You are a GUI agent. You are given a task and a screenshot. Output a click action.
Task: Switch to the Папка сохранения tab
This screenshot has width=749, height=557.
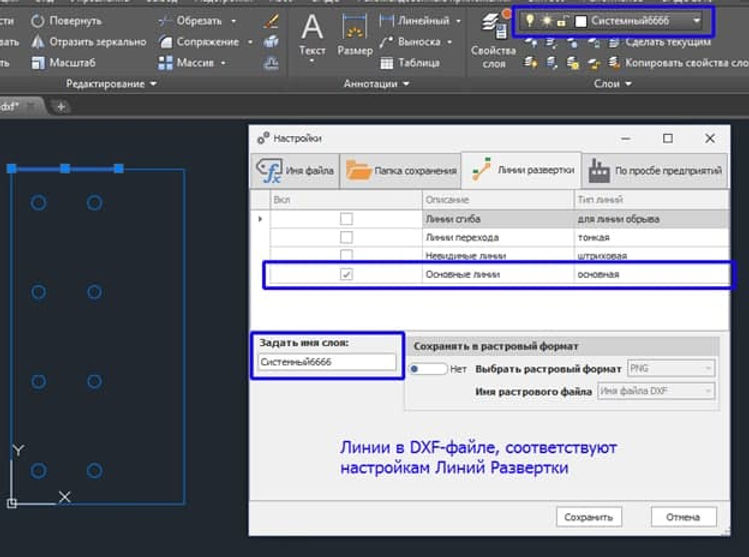tap(402, 171)
